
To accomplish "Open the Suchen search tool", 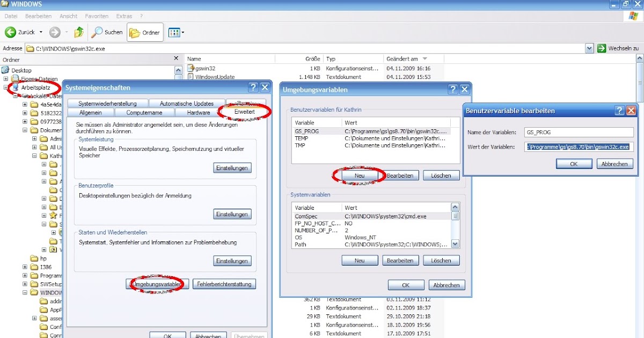I will [x=107, y=32].
